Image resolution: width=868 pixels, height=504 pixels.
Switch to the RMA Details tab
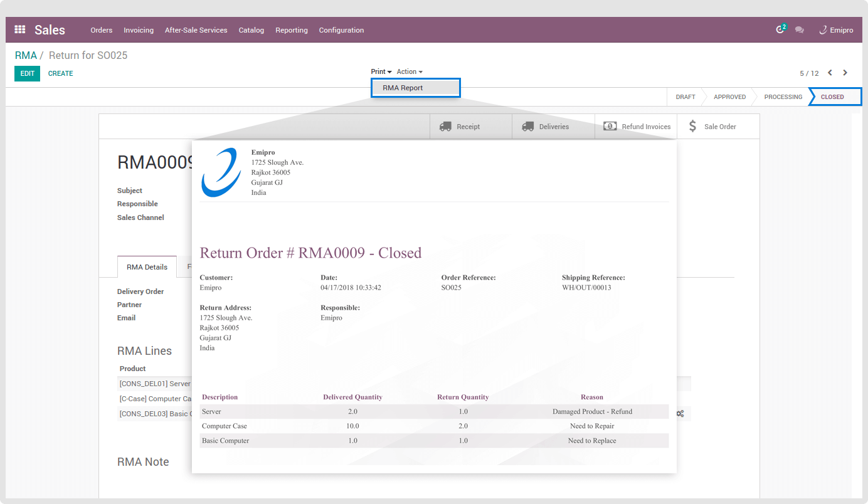147,267
